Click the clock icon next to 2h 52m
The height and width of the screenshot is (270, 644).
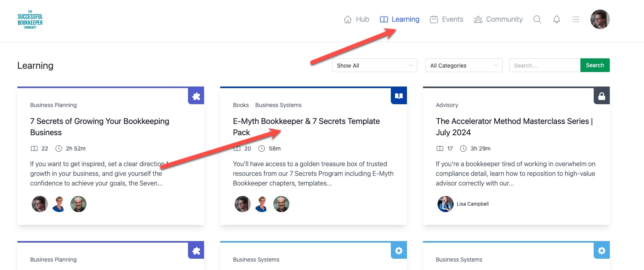(x=59, y=148)
